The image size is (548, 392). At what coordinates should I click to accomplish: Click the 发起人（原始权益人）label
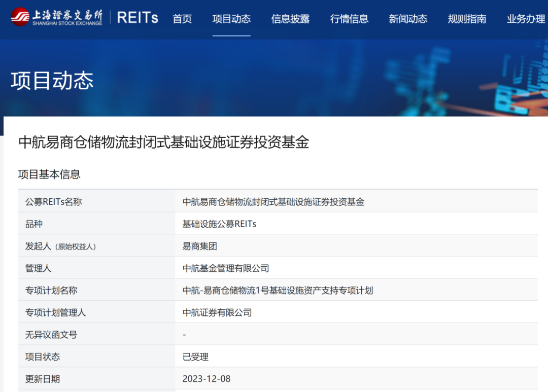[x=60, y=246]
